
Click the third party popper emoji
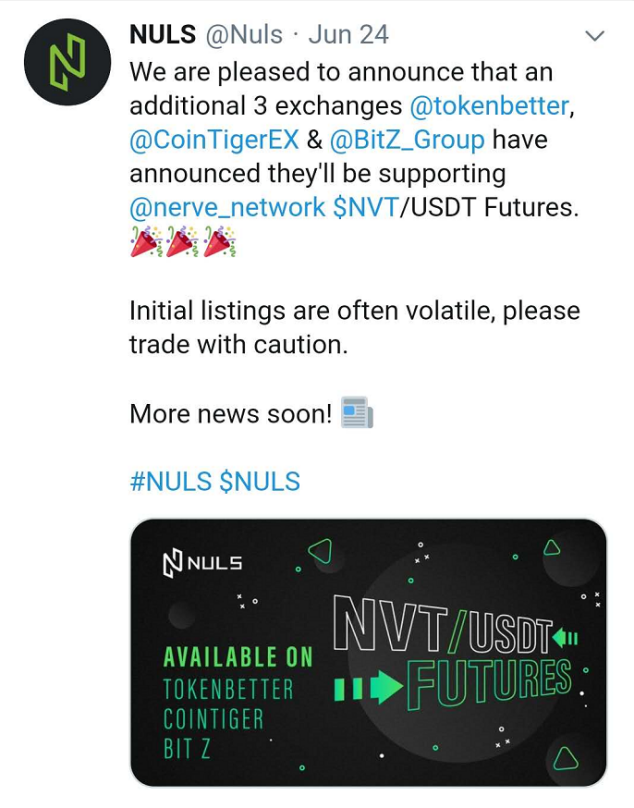point(220,241)
